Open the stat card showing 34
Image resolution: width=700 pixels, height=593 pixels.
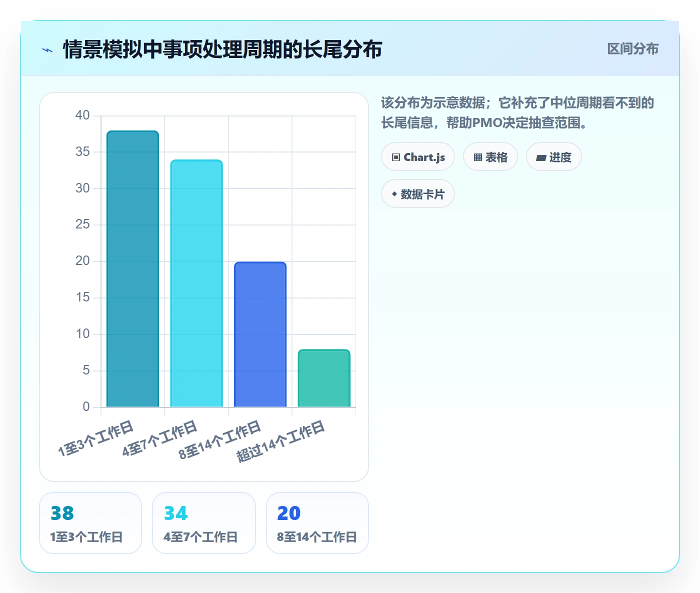coord(204,523)
